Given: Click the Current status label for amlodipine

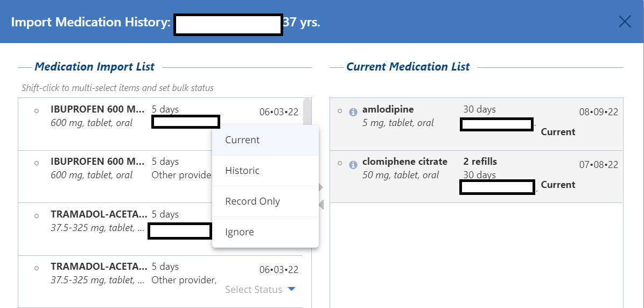Looking at the screenshot, I should click(x=558, y=132).
